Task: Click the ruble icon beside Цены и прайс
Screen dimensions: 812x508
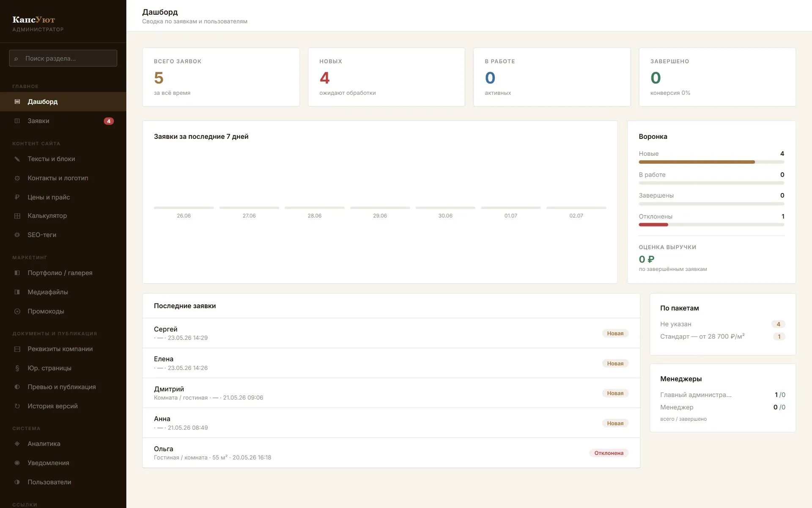Action: (17, 197)
